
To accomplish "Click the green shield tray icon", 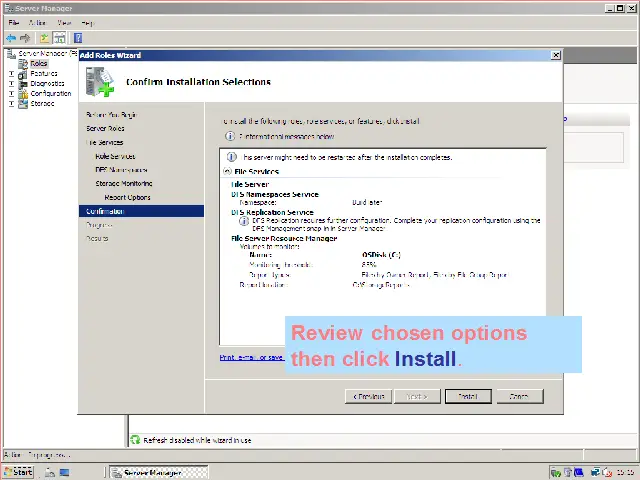I will click(556, 473).
